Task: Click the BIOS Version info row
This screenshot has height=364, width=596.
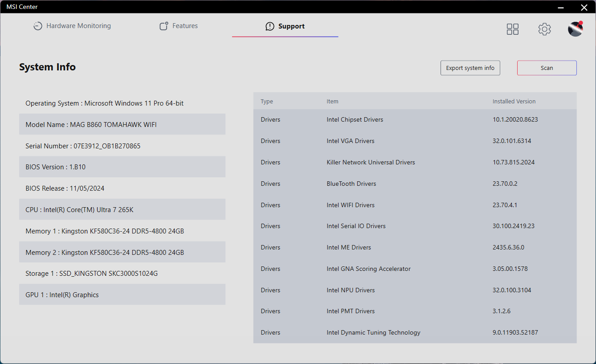Action: pyautogui.click(x=122, y=167)
